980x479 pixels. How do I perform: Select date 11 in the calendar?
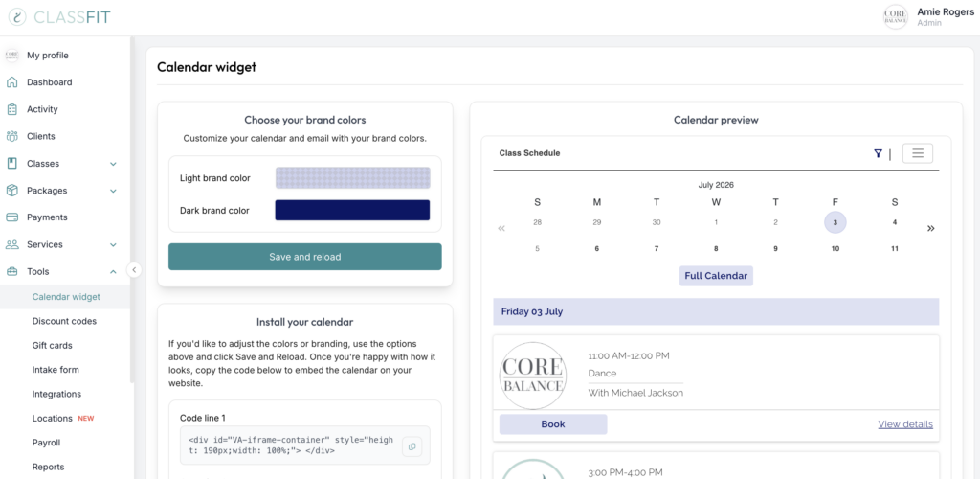(895, 249)
